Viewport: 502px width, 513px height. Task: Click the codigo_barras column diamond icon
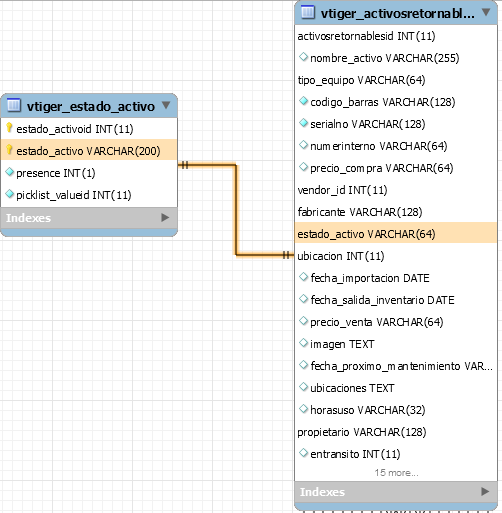303,101
